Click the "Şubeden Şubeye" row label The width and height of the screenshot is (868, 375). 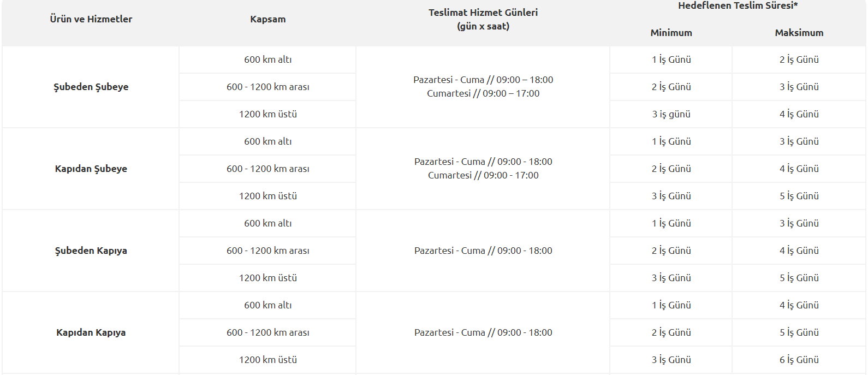coord(91,87)
